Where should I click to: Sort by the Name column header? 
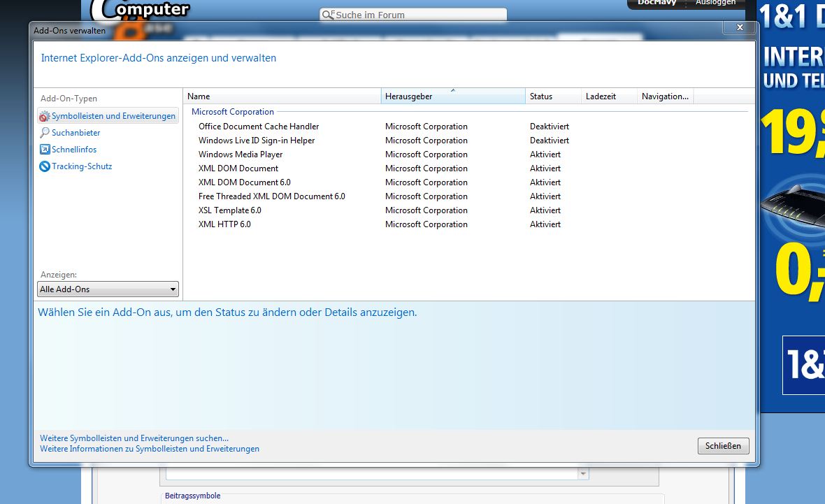click(x=282, y=96)
